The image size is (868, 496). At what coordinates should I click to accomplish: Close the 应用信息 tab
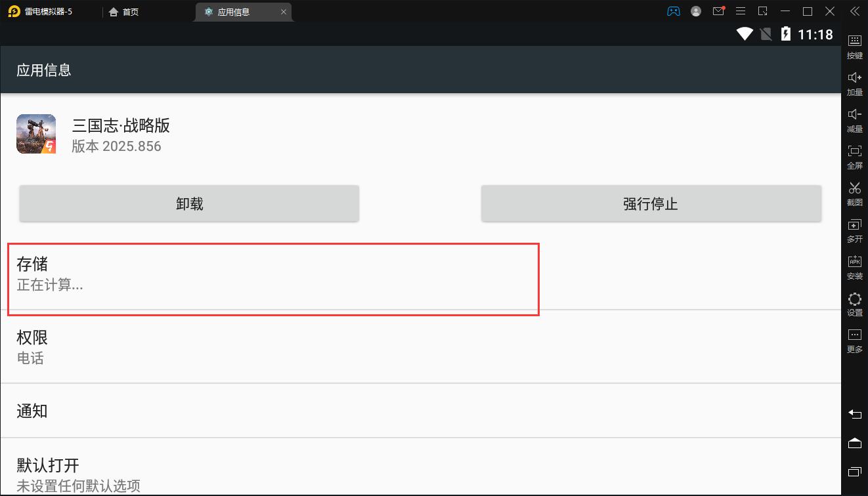(x=283, y=12)
